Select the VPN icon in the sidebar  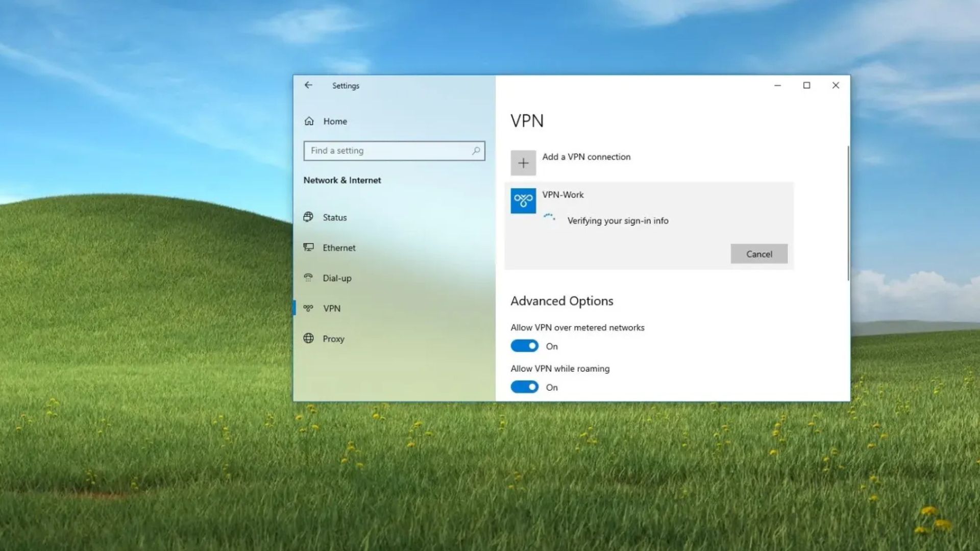tap(308, 308)
